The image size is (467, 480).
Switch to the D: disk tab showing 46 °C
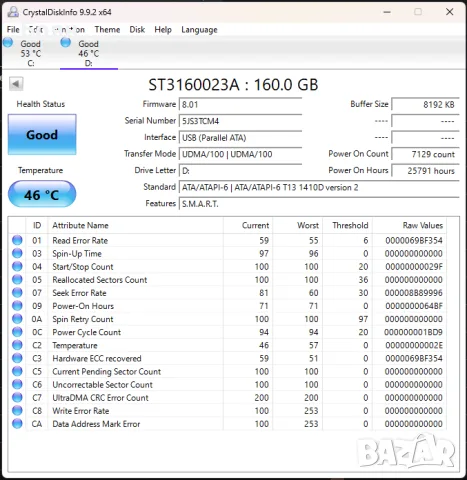89,53
